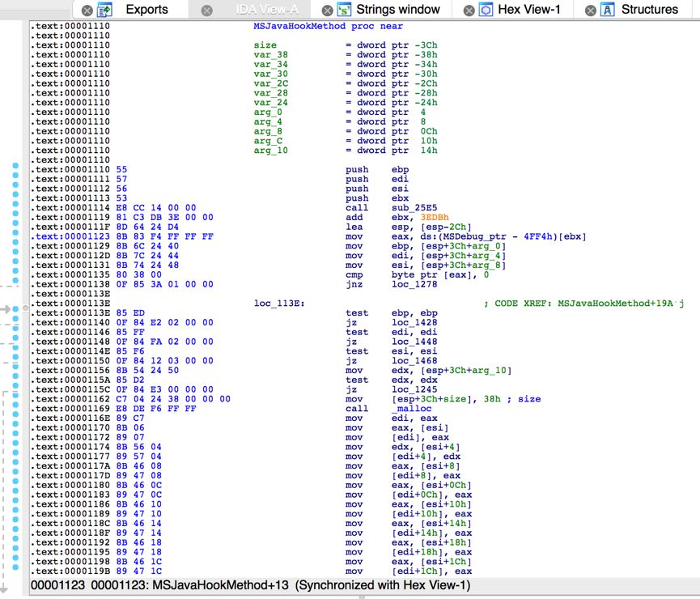
Task: Close the IDA View-A tab
Action: point(207,10)
